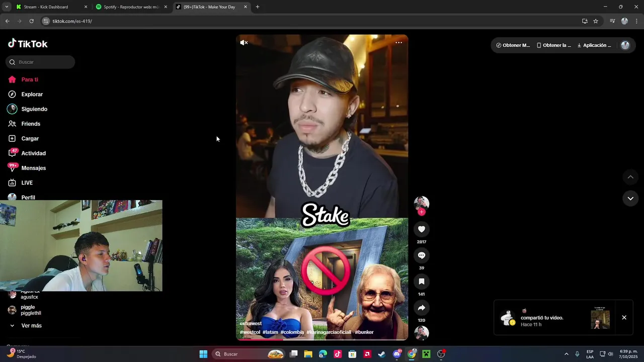Share the video using the arrow icon

click(422, 308)
